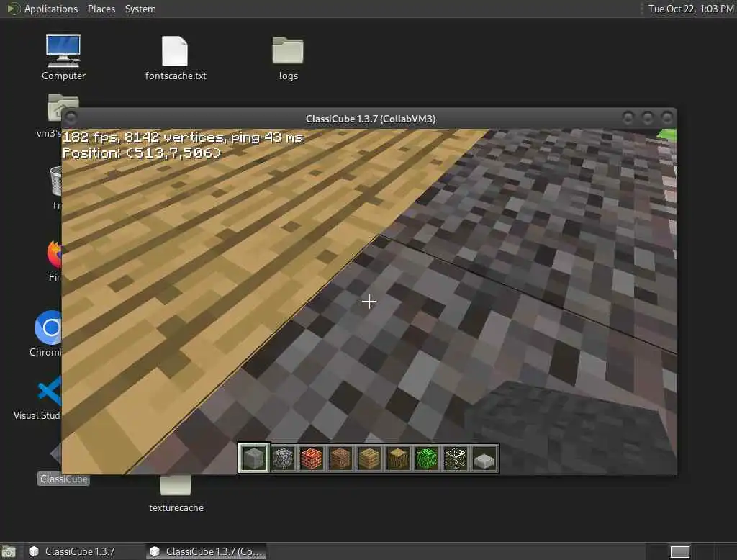Viewport: 737px width, 560px height.
Task: Select the dirt block in the hotbar
Action: click(340, 458)
